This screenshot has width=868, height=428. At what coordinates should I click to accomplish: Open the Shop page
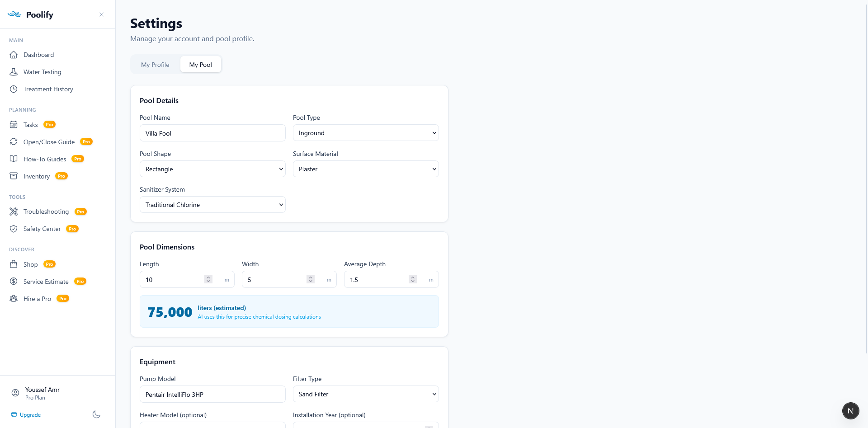coord(31,264)
